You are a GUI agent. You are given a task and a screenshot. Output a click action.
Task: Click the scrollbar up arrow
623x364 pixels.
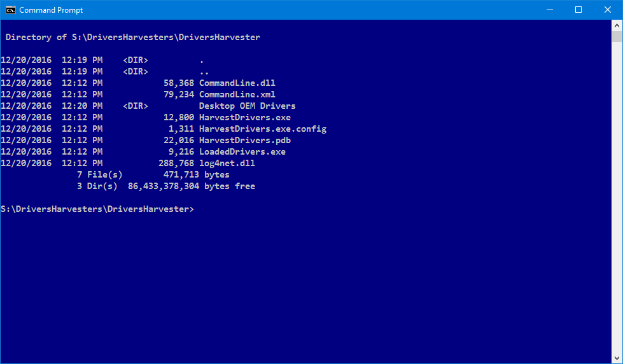coord(617,25)
